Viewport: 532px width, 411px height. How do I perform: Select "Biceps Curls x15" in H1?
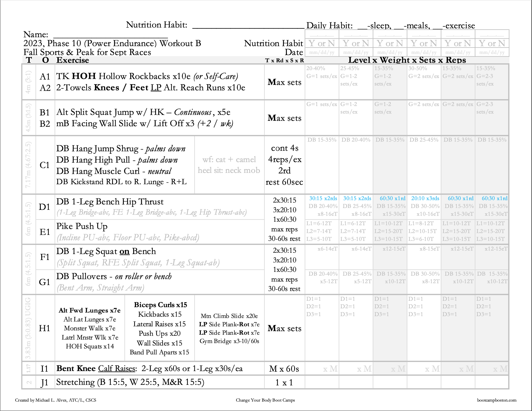(160, 305)
